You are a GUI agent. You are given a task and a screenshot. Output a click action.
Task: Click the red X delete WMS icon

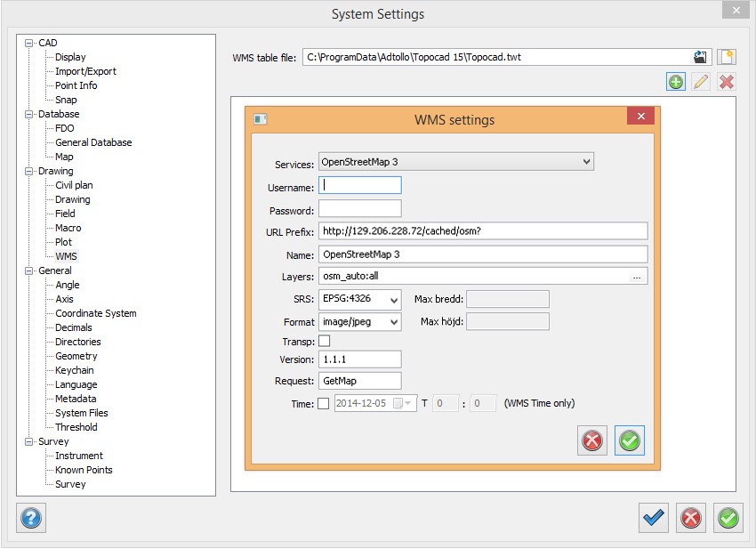[727, 82]
